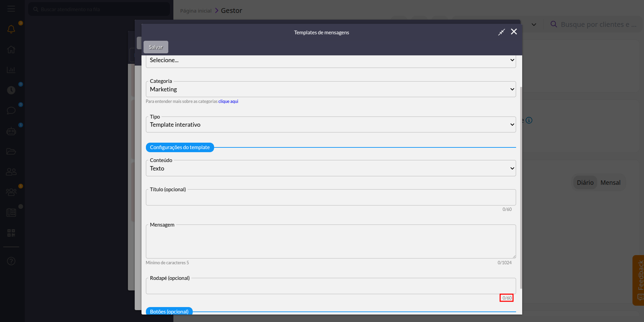The image size is (644, 322).
Task: Go to the home icon in sidebar
Action: click(11, 50)
